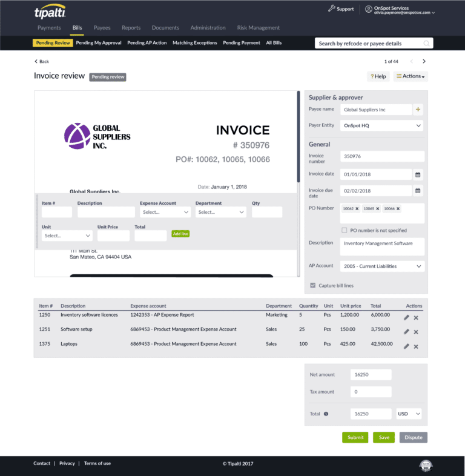Open the Expense Account select dropdown

tap(165, 212)
